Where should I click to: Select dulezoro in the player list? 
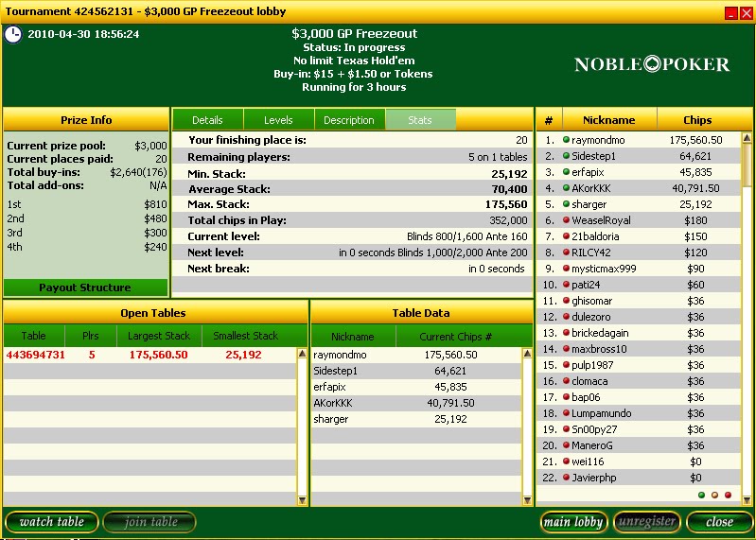pyautogui.click(x=639, y=317)
